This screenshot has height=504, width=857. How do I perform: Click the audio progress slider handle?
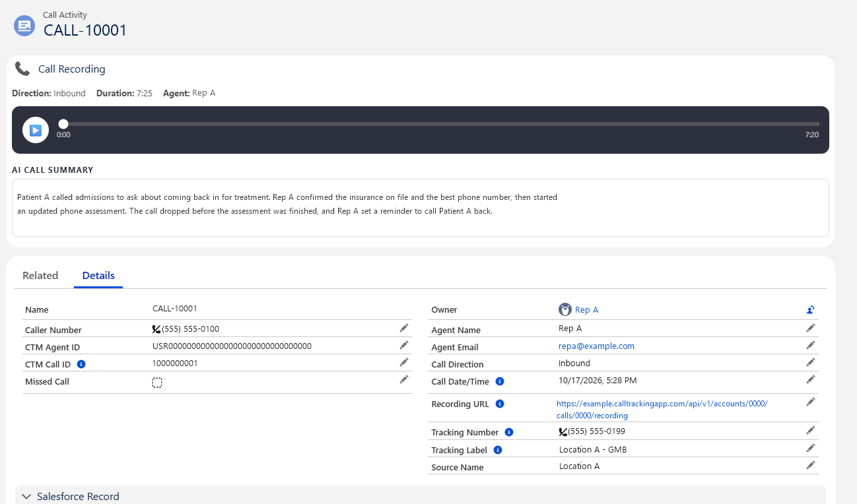coord(63,123)
